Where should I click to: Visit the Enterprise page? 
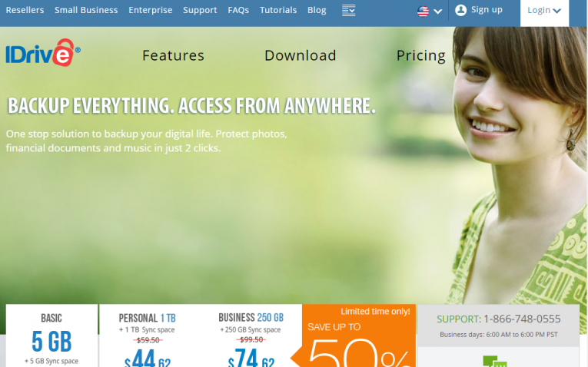[151, 10]
